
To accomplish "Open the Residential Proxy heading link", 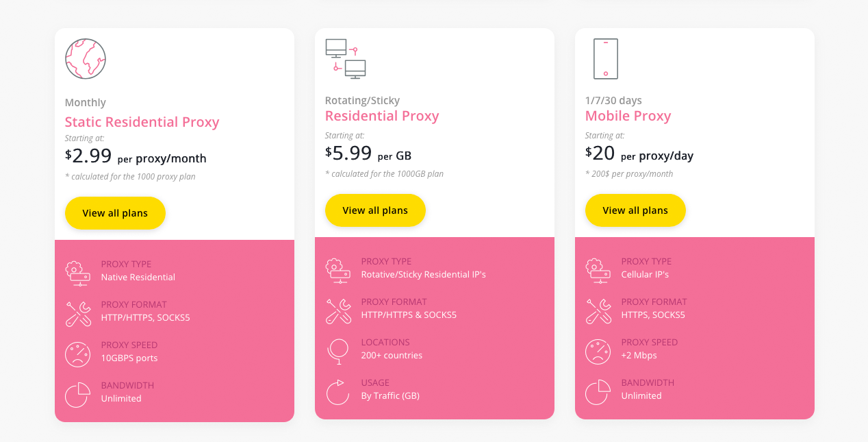I will [x=382, y=116].
